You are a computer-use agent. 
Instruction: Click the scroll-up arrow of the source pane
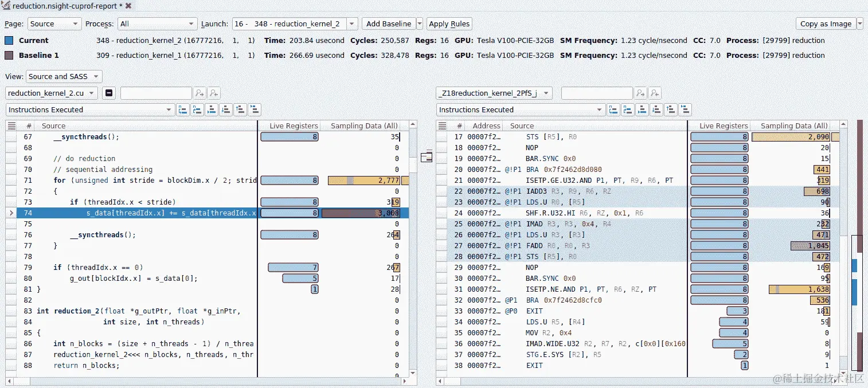tap(413, 126)
